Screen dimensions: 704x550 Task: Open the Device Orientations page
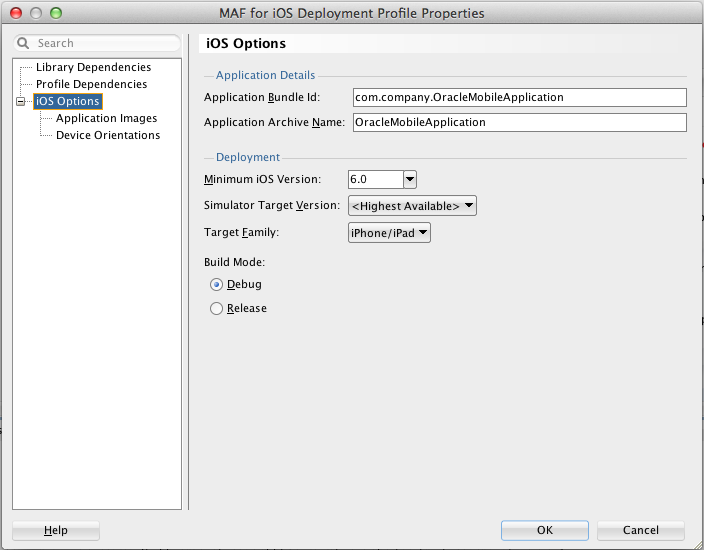coord(108,135)
